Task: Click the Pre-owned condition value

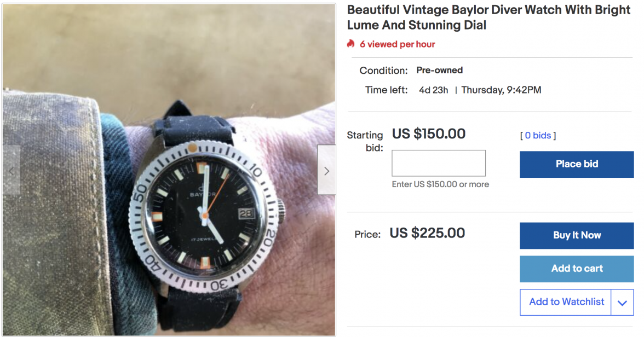Action: [439, 70]
